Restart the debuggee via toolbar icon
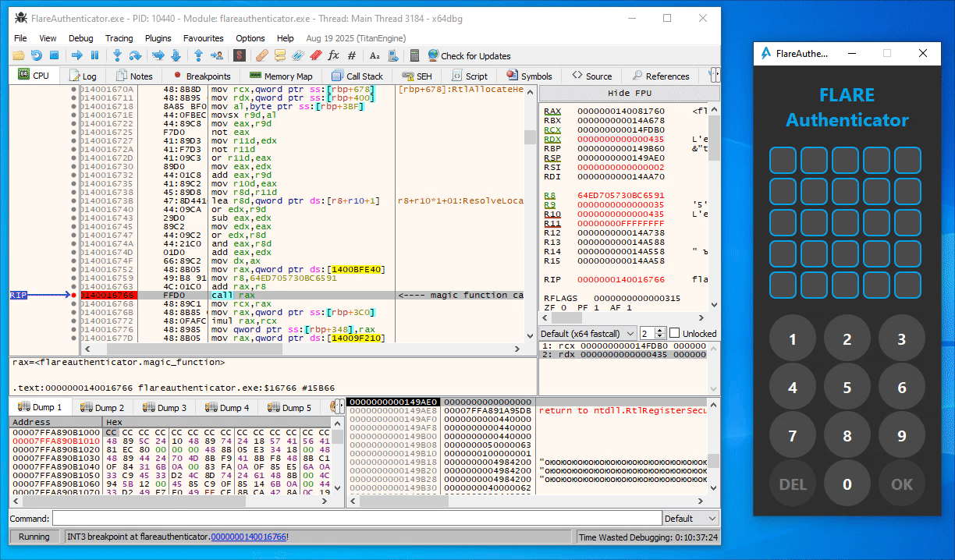 pyautogui.click(x=36, y=55)
